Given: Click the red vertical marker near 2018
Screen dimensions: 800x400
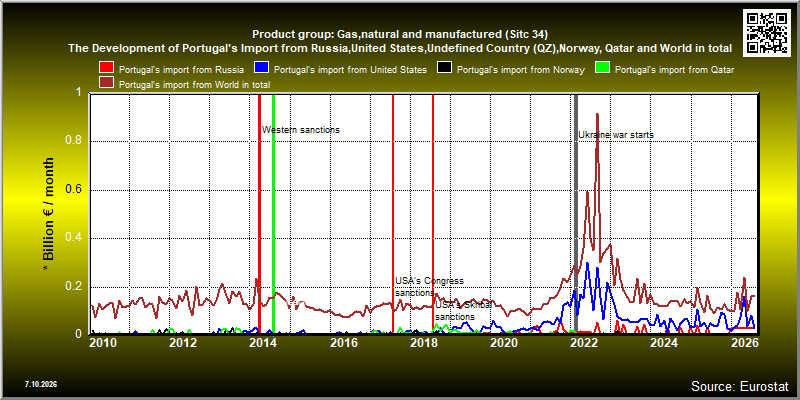Looking at the screenshot, I should click(433, 213).
